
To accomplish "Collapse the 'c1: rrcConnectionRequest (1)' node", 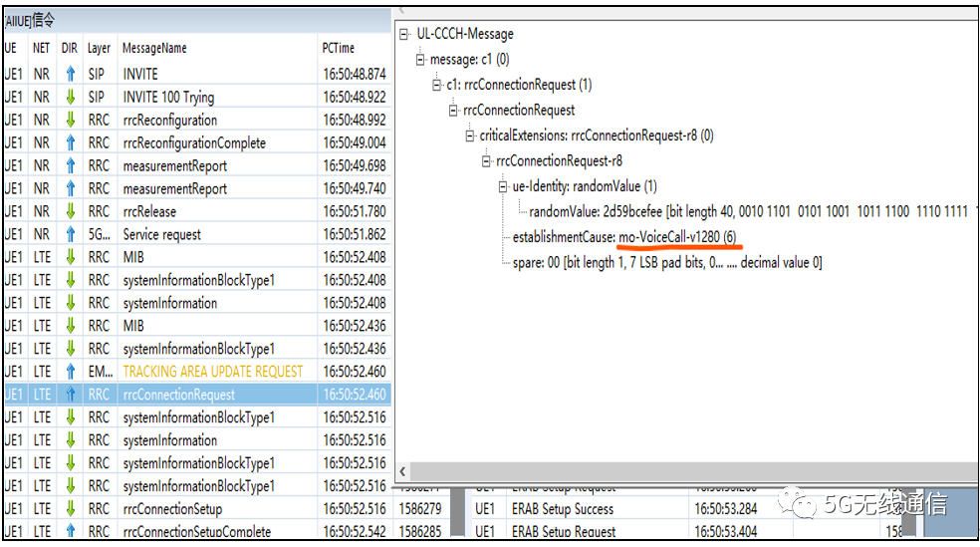I will tap(437, 85).
